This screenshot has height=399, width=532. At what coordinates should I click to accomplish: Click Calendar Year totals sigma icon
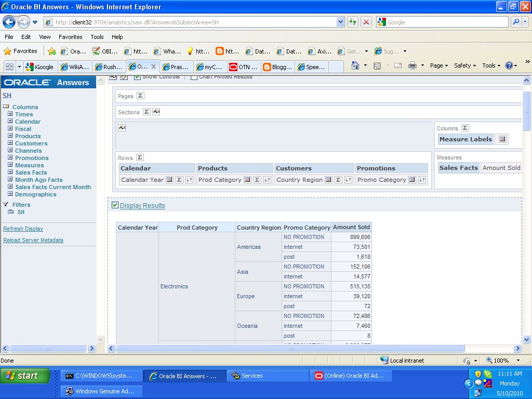click(179, 180)
